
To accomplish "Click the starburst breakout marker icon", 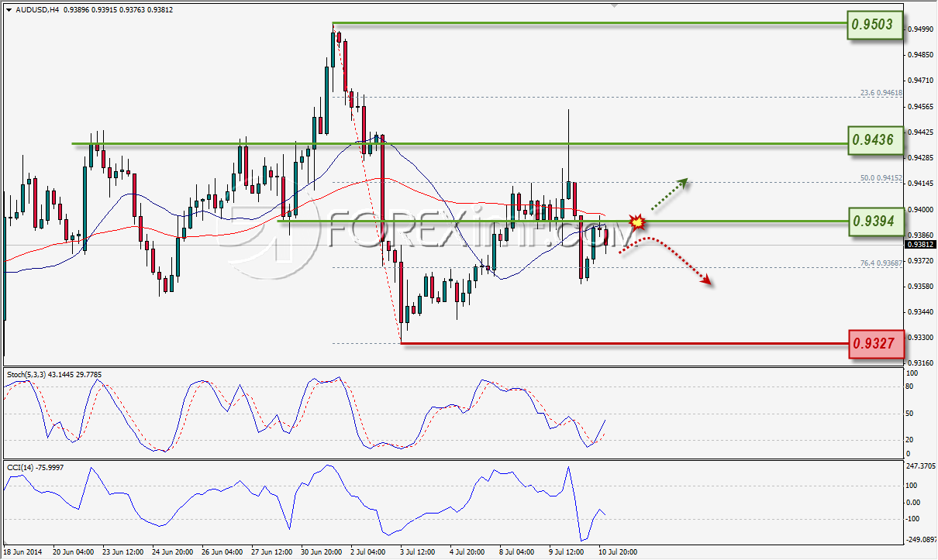I will [x=636, y=222].
